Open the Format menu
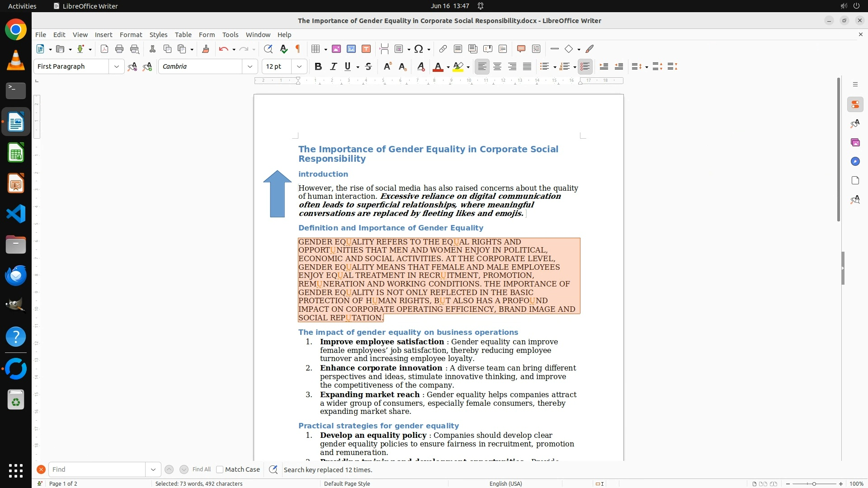 131,35
